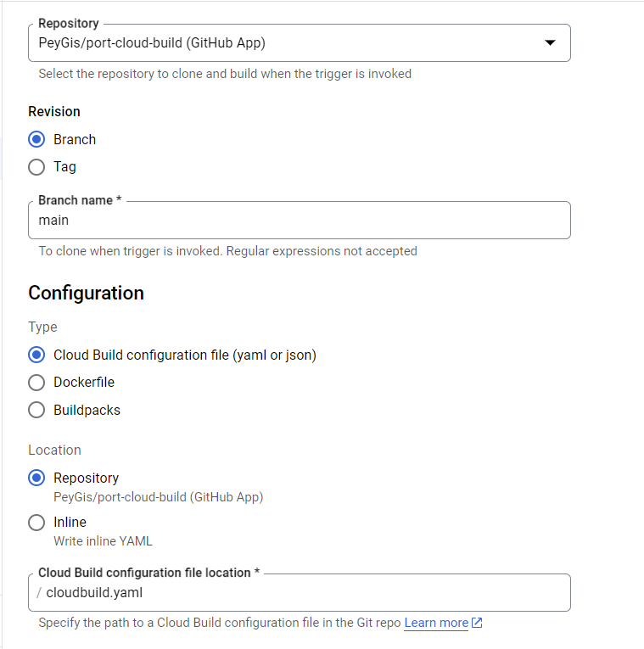
Task: Click the Learn more external link icon
Action: pos(477,623)
